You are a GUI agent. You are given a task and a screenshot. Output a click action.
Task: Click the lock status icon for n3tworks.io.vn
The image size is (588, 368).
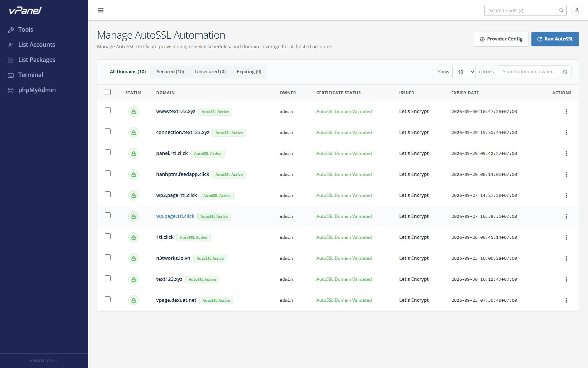[133, 258]
